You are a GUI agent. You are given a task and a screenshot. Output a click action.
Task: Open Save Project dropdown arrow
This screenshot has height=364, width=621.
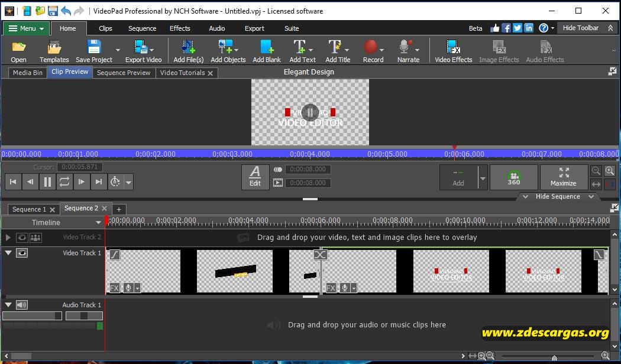(x=118, y=50)
